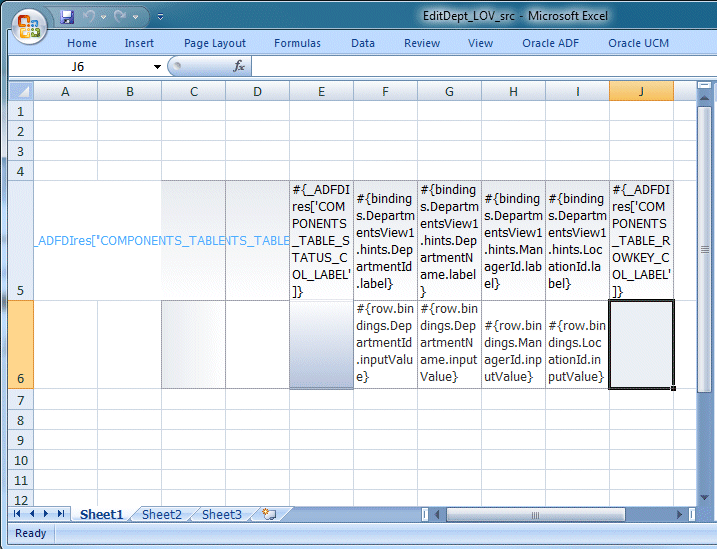Click row.bindings.LocationId.inputValue cell
Viewport: 717px width, 549px height.
tap(578, 345)
